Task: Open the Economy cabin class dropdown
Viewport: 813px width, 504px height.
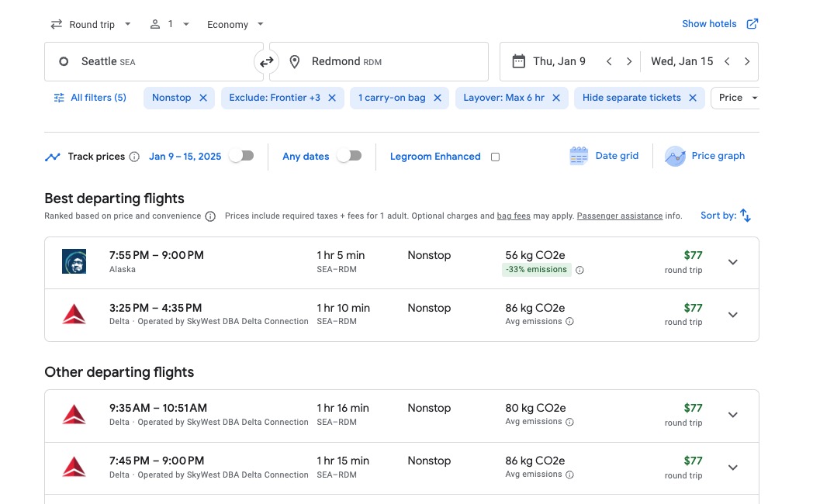Action: (234, 24)
